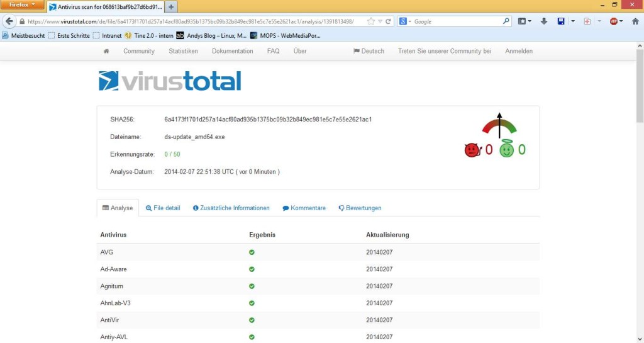Expand the Google search engine selector
This screenshot has width=644, height=343.
pos(406,21)
